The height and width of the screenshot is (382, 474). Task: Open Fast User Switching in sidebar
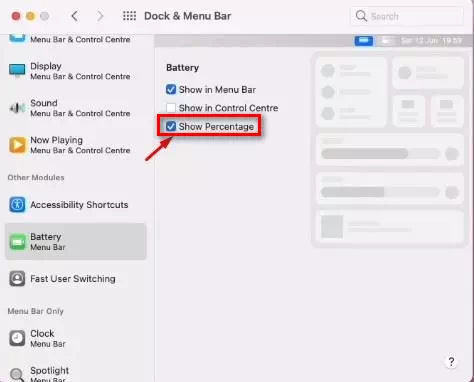76,279
